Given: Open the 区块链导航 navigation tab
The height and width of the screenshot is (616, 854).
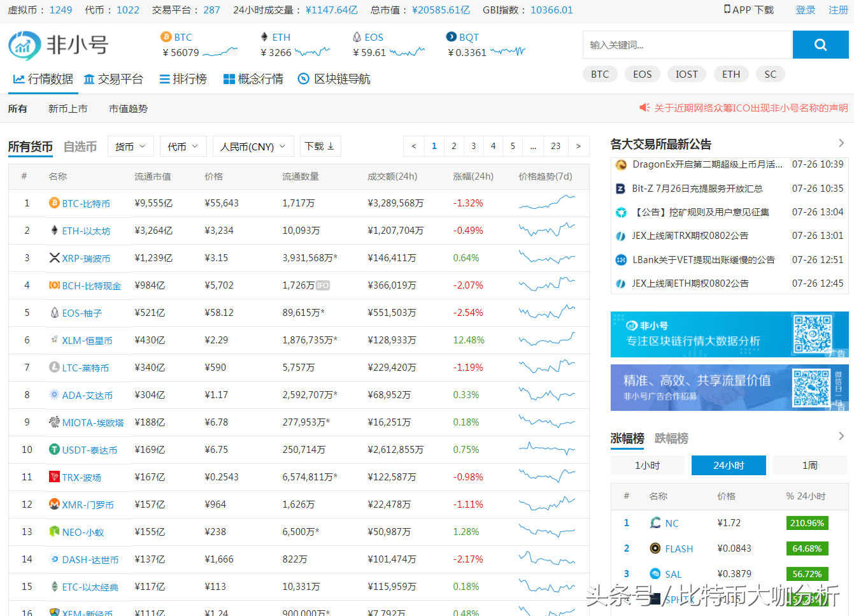Looking at the screenshot, I should tap(334, 79).
